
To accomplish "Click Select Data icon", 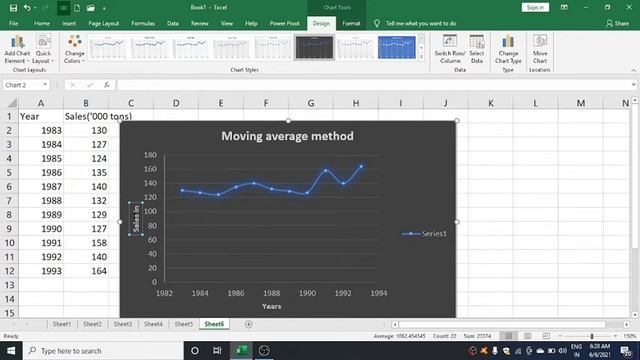I will pyautogui.click(x=476, y=49).
